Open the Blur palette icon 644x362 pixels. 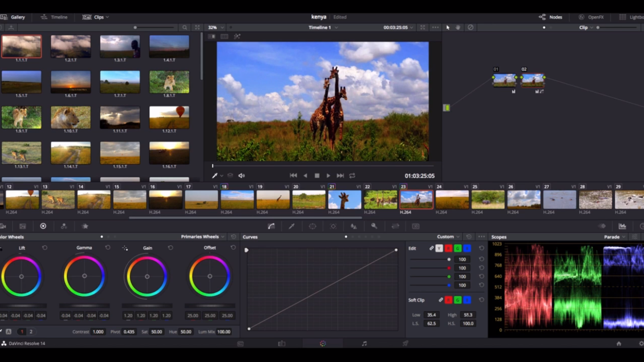point(354,226)
